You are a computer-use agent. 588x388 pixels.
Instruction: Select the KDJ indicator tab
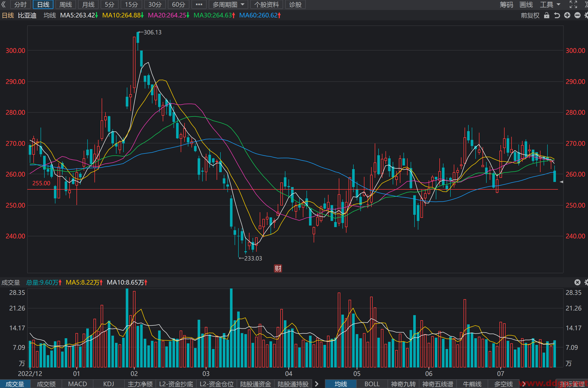pyautogui.click(x=109, y=384)
